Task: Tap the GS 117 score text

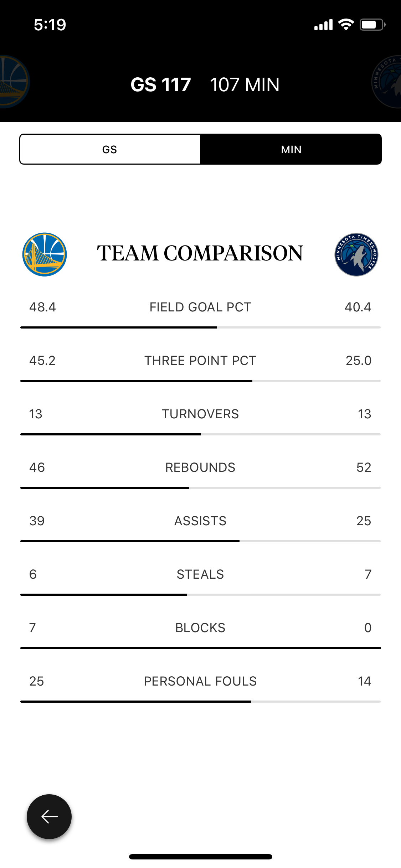Action: 161,85
